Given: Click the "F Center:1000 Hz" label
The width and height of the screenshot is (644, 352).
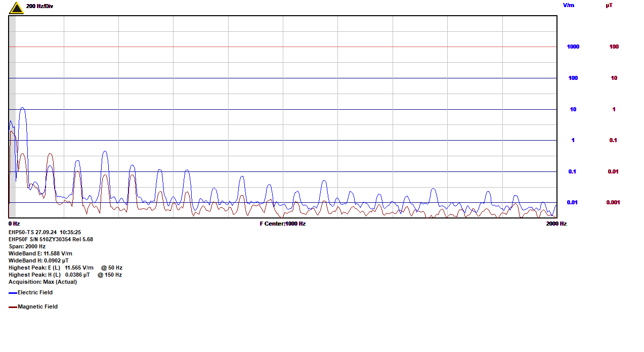Looking at the screenshot, I should click(x=283, y=224).
